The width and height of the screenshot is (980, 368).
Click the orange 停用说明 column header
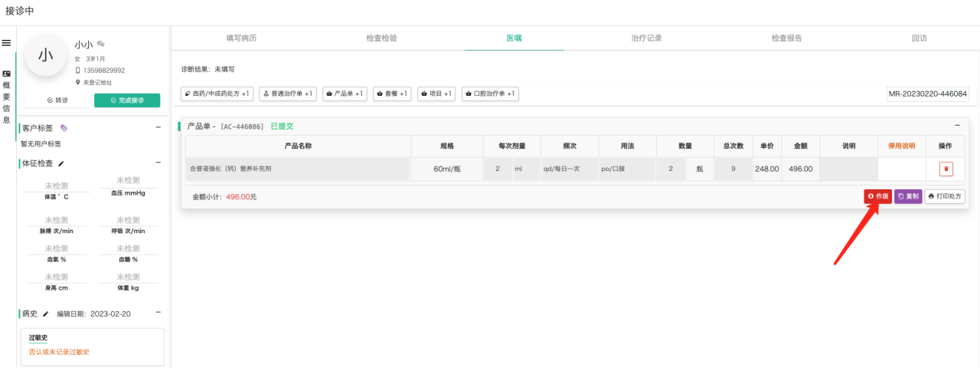click(x=901, y=146)
